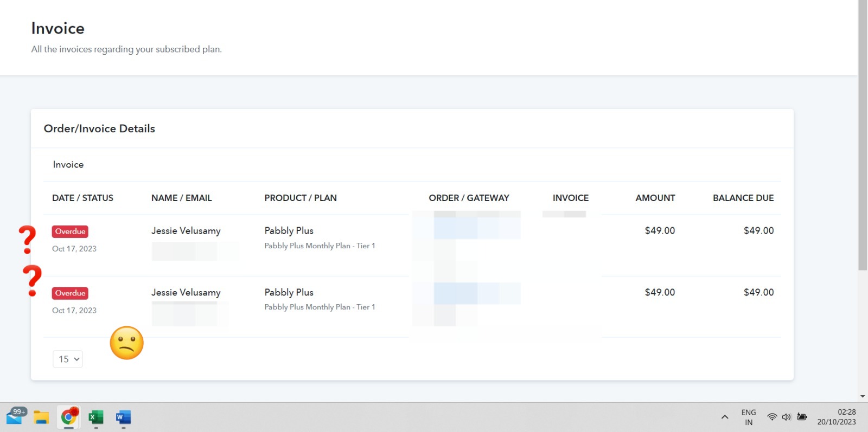Click the $49.00 balance due in second row
This screenshot has width=868, height=432.
click(758, 293)
